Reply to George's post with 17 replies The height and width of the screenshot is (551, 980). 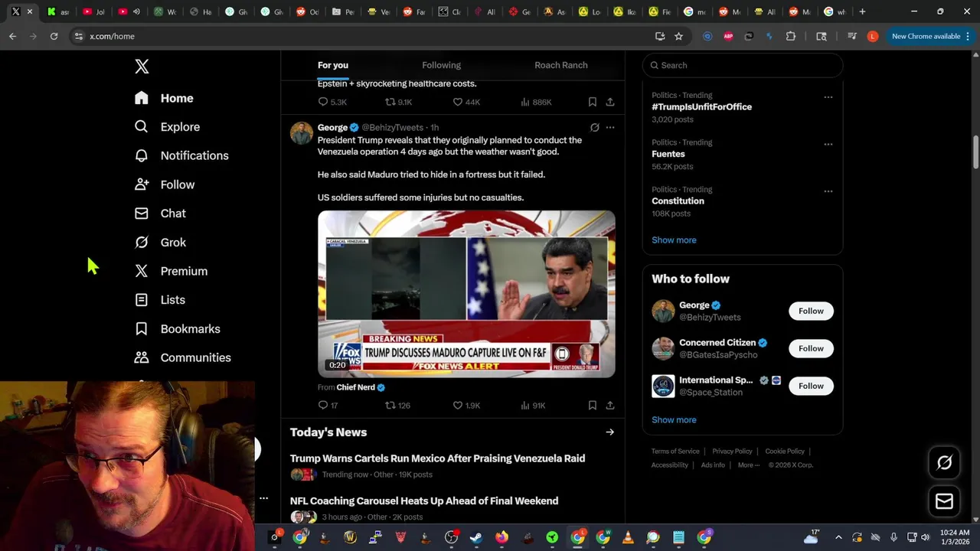[328, 406]
